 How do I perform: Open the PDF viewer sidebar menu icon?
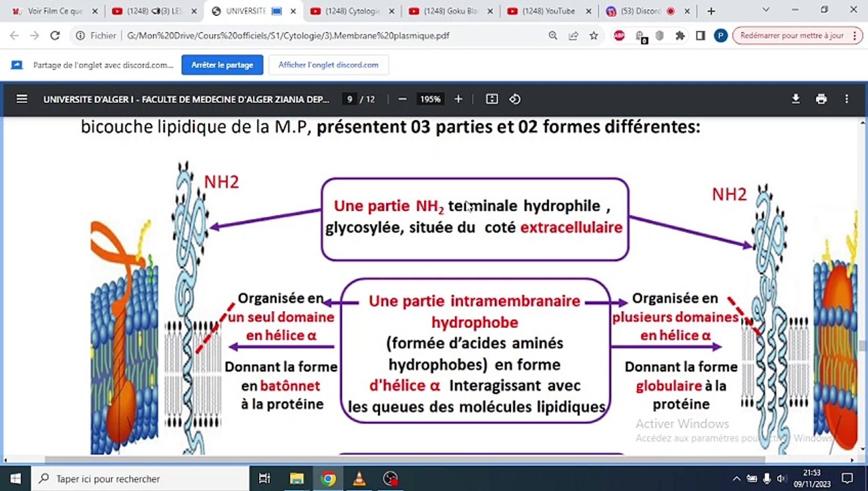22,99
